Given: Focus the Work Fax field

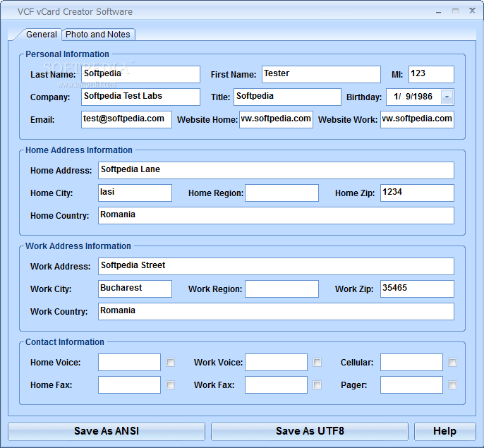Looking at the screenshot, I should pos(276,385).
